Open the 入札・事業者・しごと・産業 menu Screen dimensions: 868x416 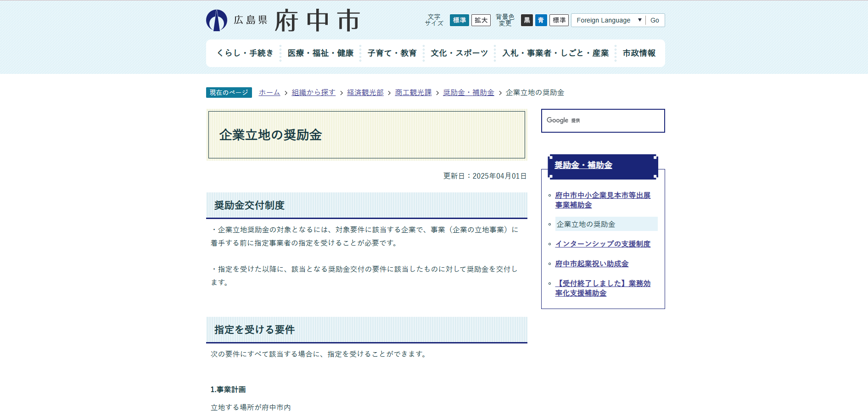pyautogui.click(x=555, y=53)
